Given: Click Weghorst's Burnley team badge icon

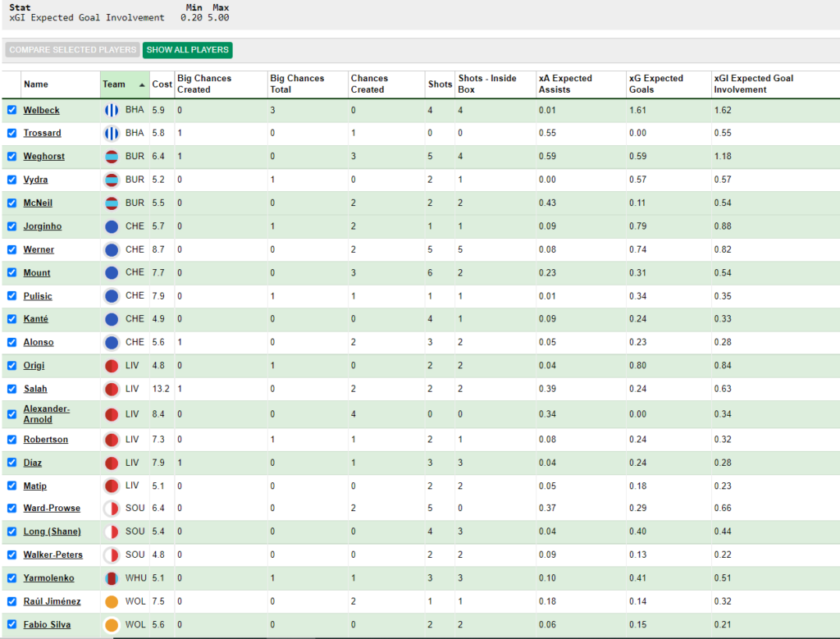Looking at the screenshot, I should pyautogui.click(x=112, y=157).
